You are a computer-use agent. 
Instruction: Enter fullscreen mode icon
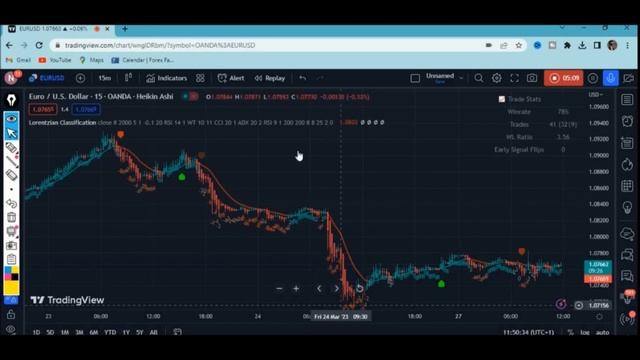pos(514,78)
